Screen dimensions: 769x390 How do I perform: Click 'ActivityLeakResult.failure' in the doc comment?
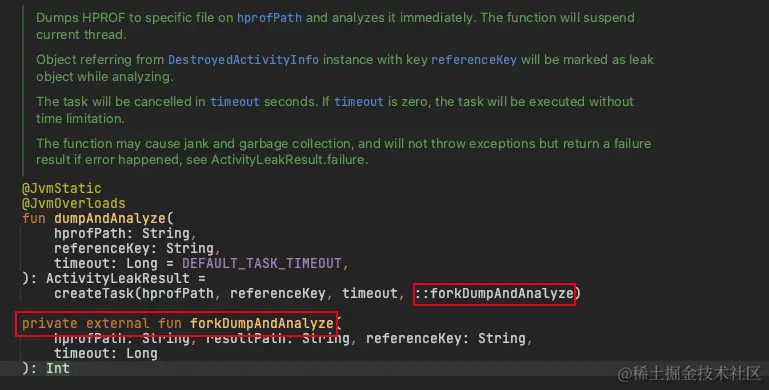[288, 160]
